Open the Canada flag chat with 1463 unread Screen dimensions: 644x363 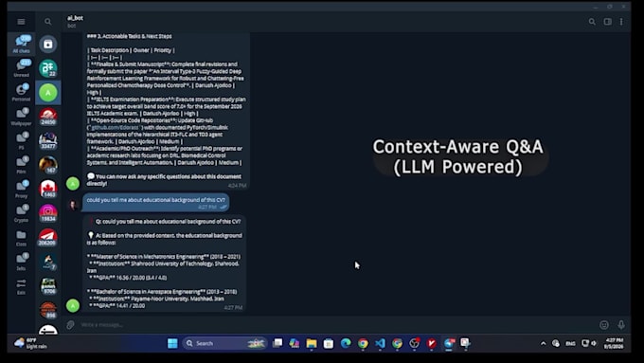click(48, 189)
